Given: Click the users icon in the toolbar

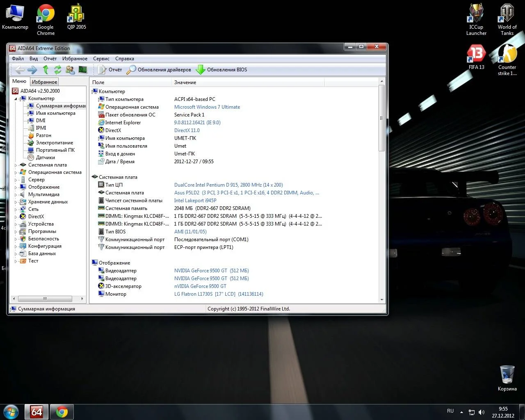Looking at the screenshot, I should coord(70,70).
